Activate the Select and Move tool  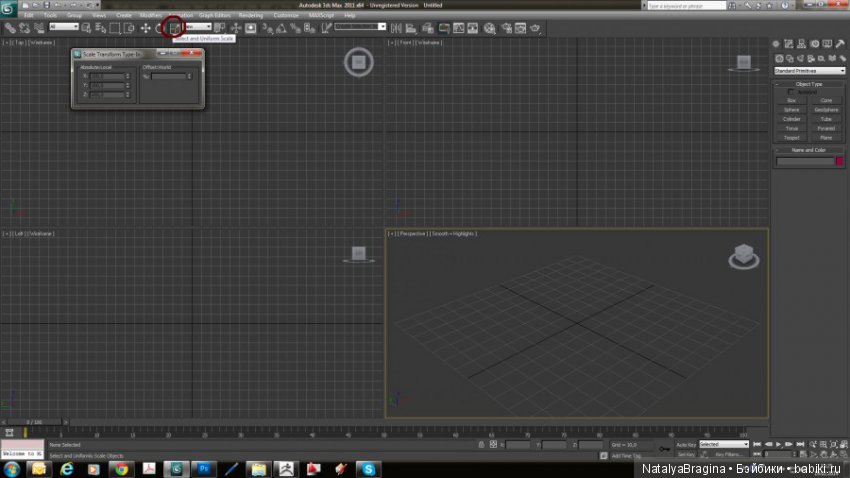[x=145, y=28]
